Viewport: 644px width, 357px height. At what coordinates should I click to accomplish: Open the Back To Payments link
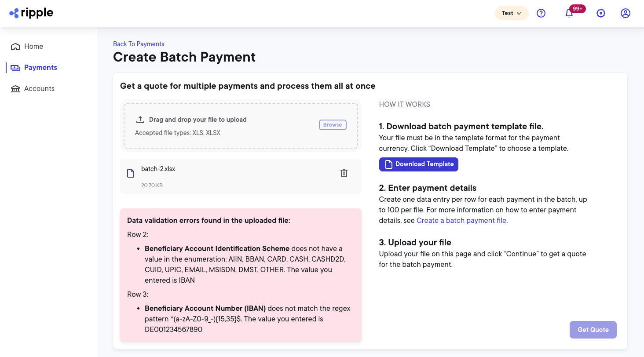pyautogui.click(x=139, y=44)
